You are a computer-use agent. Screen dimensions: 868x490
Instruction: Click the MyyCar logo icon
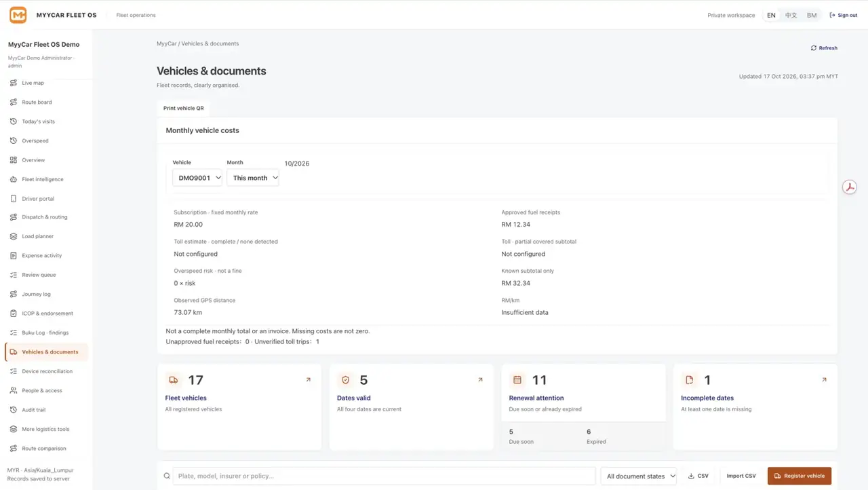coord(18,15)
